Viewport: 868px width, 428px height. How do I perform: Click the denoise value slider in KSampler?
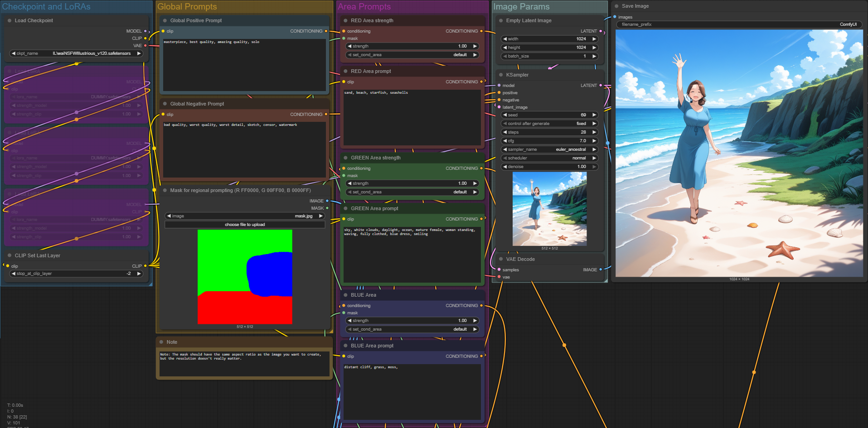(x=549, y=167)
